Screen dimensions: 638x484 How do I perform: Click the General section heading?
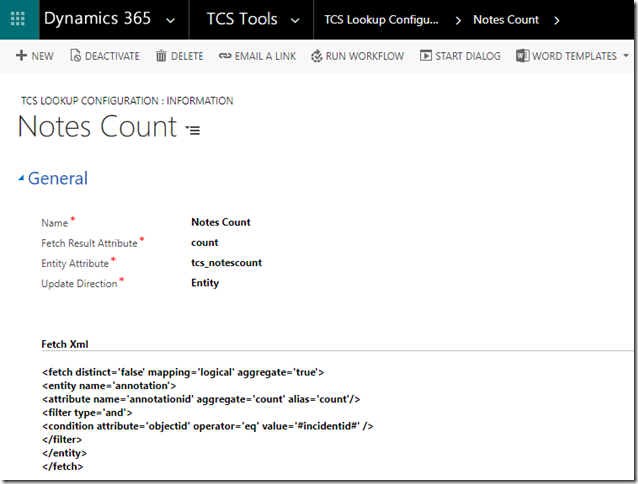58,179
